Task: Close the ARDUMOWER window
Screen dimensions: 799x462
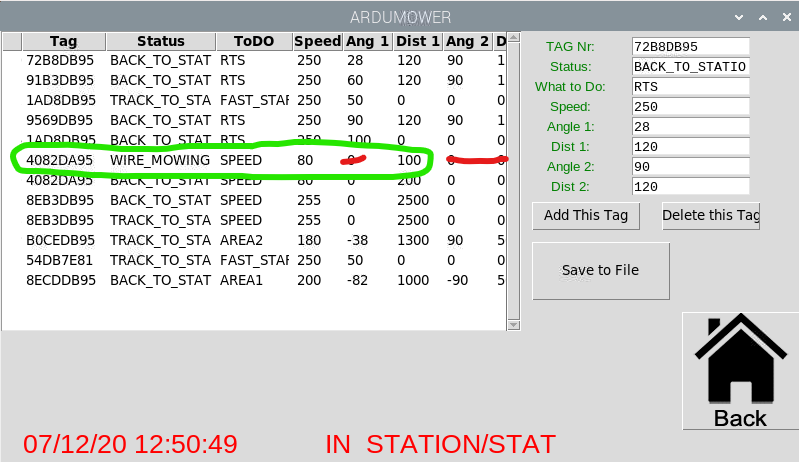Action: click(787, 17)
